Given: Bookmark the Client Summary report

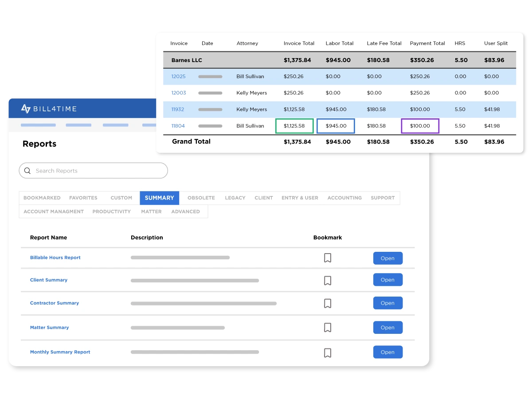Looking at the screenshot, I should 328,281.
